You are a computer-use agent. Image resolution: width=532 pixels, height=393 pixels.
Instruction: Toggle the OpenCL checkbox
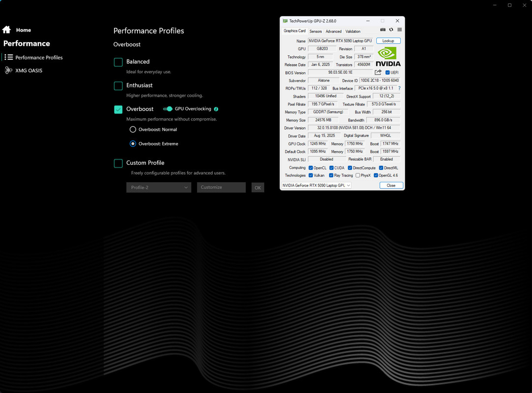(310, 168)
